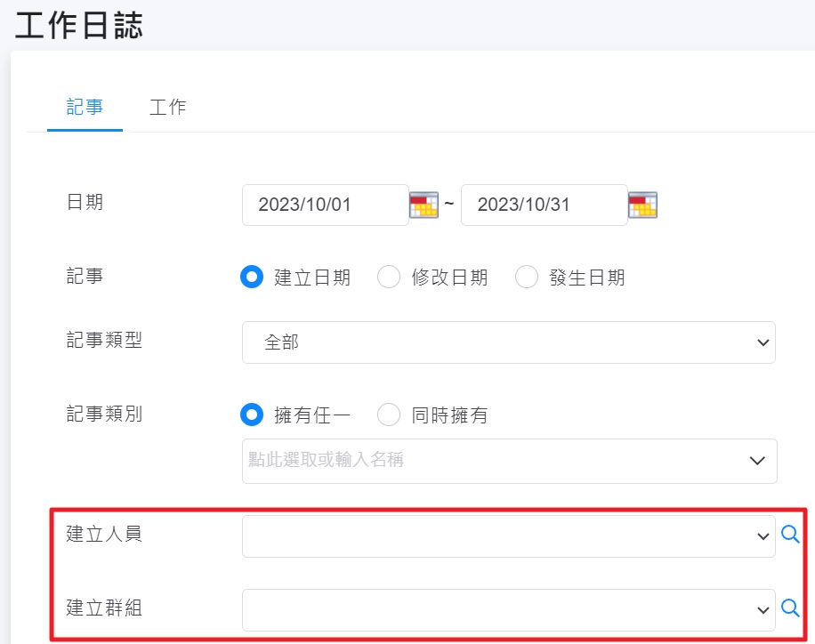Open the end date calendar picker icon
Viewport: 815px width, 644px height.
point(642,205)
